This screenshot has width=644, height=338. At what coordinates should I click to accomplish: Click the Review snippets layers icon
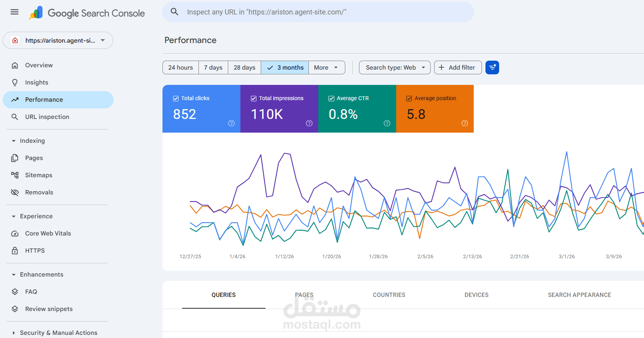coord(15,309)
